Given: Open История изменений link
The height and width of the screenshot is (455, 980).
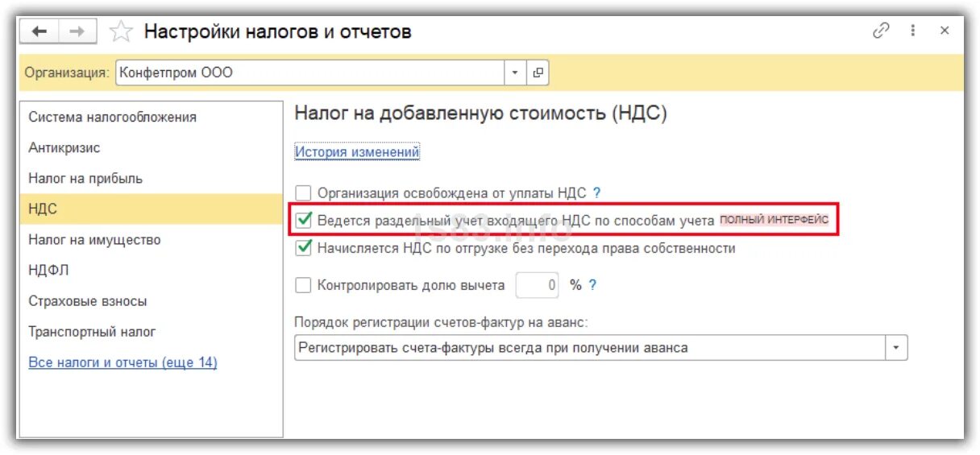Looking at the screenshot, I should (x=357, y=151).
